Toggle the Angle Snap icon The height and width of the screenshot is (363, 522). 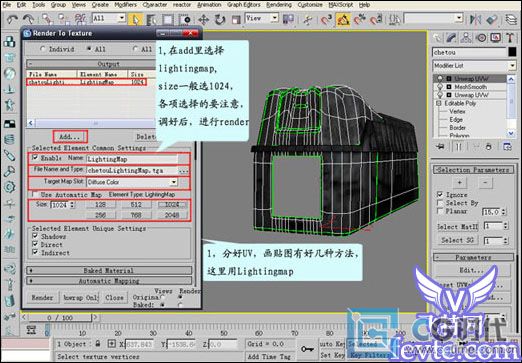click(343, 19)
